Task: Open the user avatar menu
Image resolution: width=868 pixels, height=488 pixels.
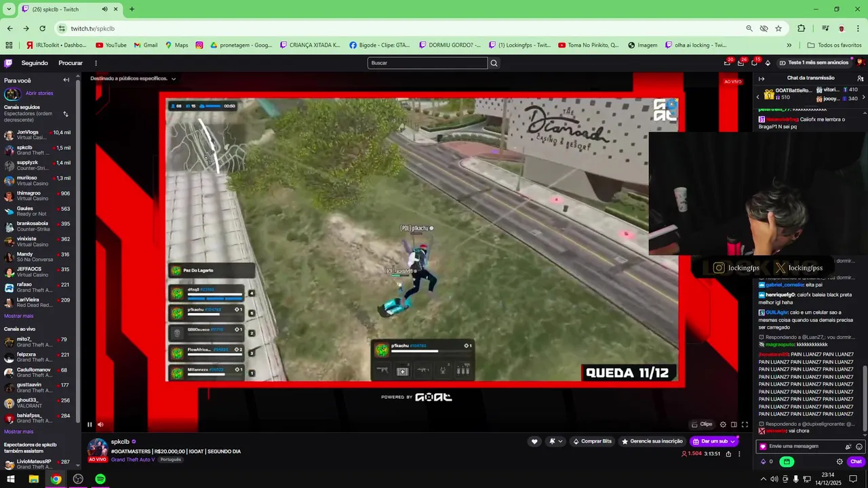Action: (860, 62)
